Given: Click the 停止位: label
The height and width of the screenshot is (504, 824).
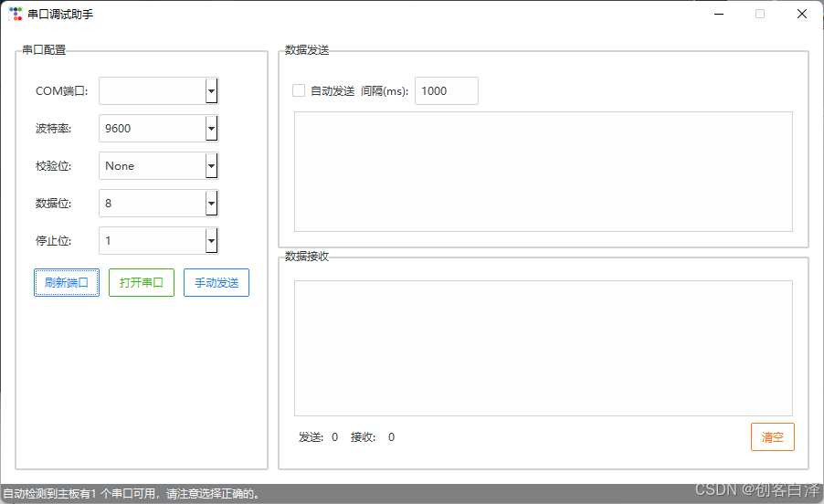Looking at the screenshot, I should click(x=54, y=241).
